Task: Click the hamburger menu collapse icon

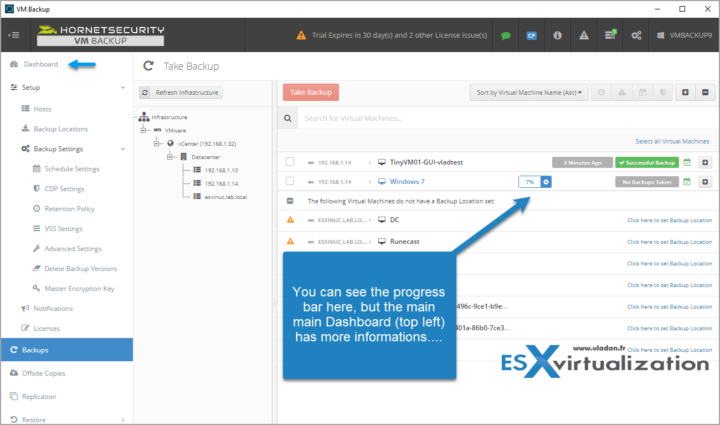Action: [14, 35]
